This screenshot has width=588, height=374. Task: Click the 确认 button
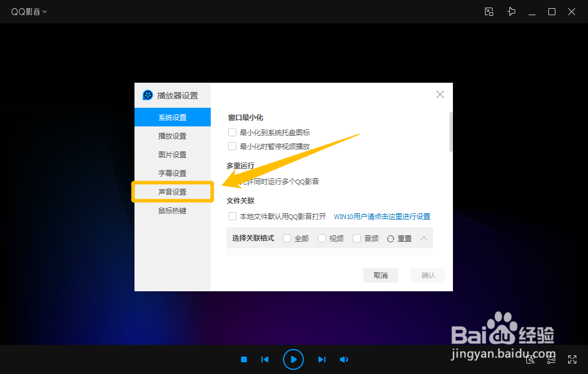[428, 276]
